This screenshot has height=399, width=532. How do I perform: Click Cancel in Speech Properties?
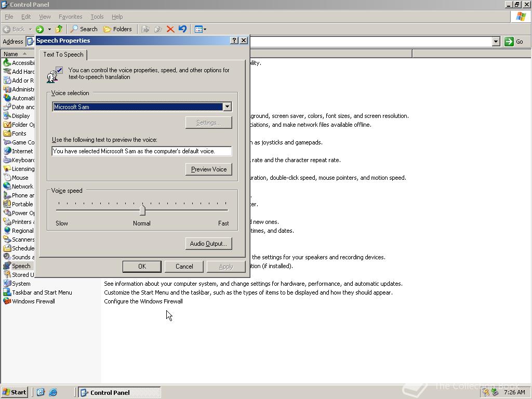click(x=184, y=267)
